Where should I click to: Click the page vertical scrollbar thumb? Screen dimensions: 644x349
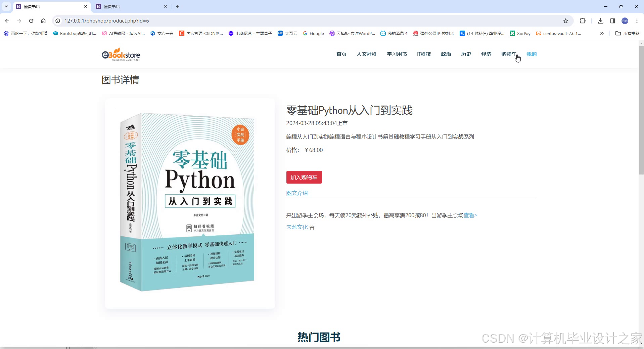[x=641, y=110]
